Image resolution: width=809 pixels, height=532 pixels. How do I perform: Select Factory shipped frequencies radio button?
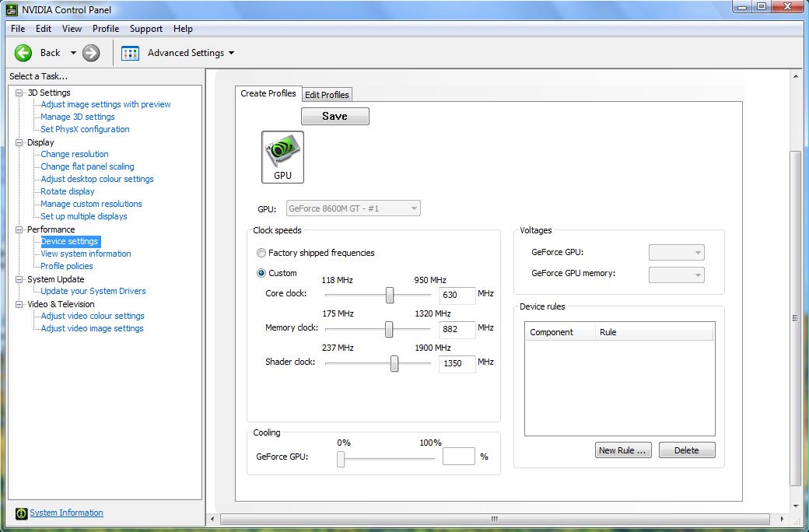pyautogui.click(x=261, y=253)
